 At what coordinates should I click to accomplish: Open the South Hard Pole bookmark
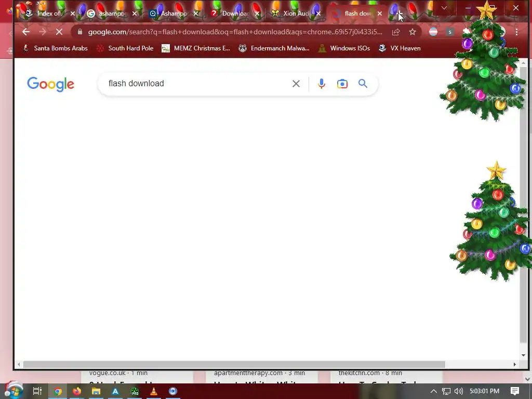tap(125, 48)
